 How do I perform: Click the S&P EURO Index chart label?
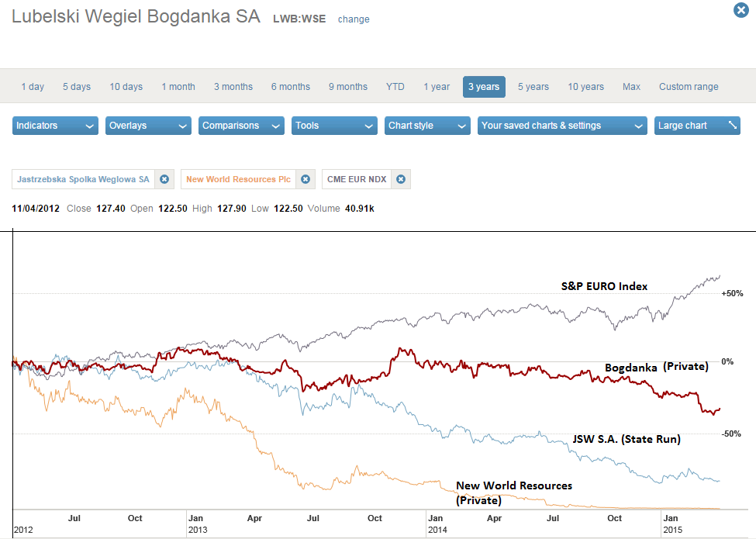coord(604,286)
